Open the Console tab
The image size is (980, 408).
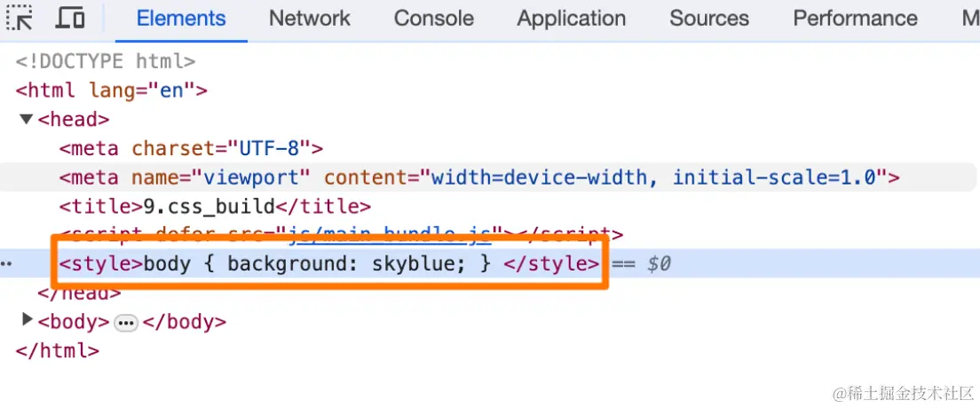tap(434, 19)
